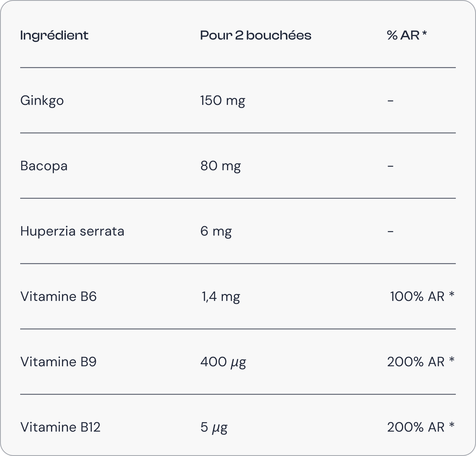
Task: Click the 6 mg Huperzia dosage
Action: pos(216,231)
